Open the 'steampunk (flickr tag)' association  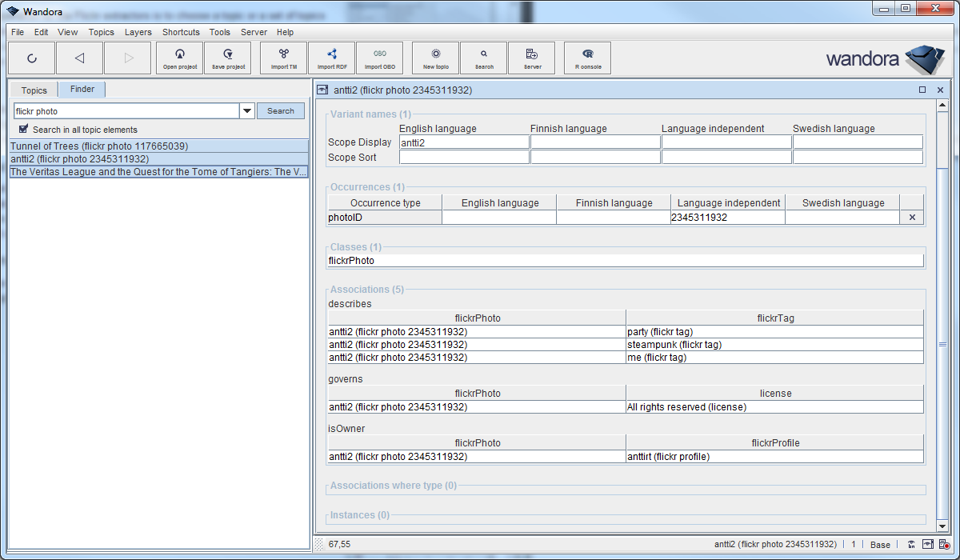[674, 345]
